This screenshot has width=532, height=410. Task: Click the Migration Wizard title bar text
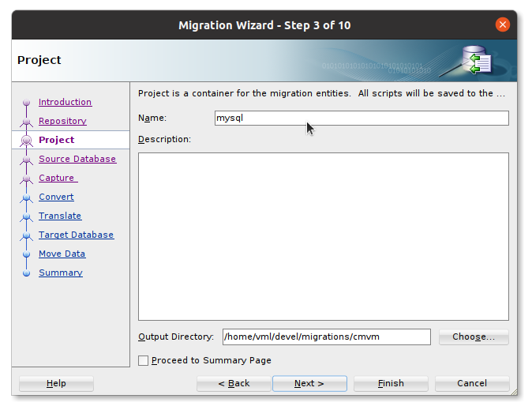(x=264, y=25)
